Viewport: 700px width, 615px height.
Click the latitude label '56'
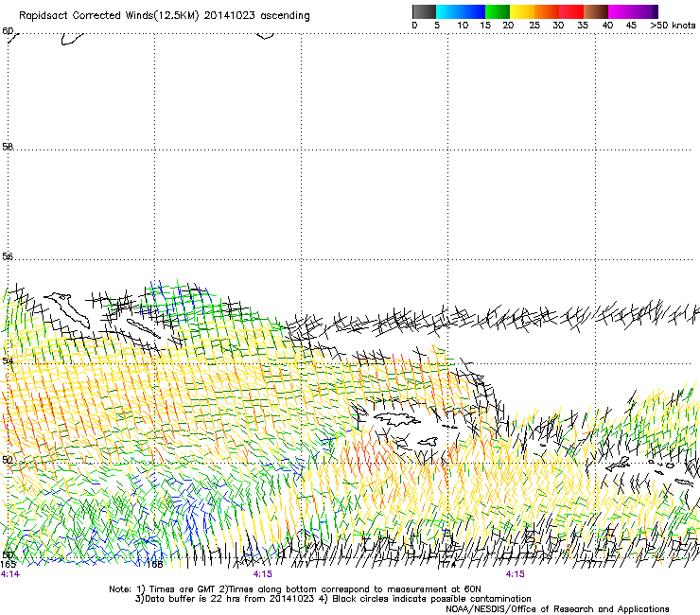8,256
